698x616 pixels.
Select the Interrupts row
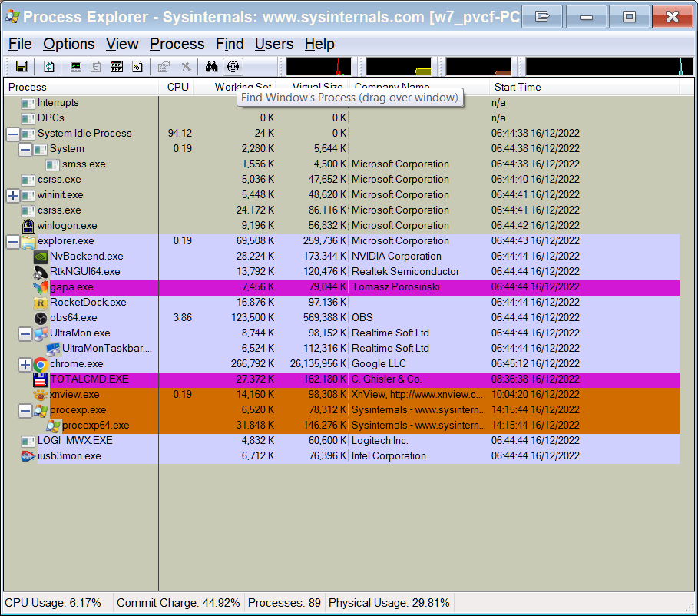coord(342,103)
